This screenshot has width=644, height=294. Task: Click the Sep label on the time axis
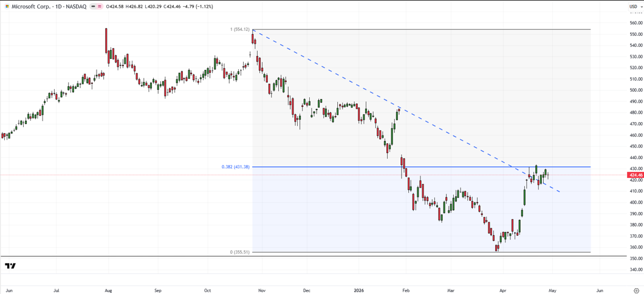[158, 290]
